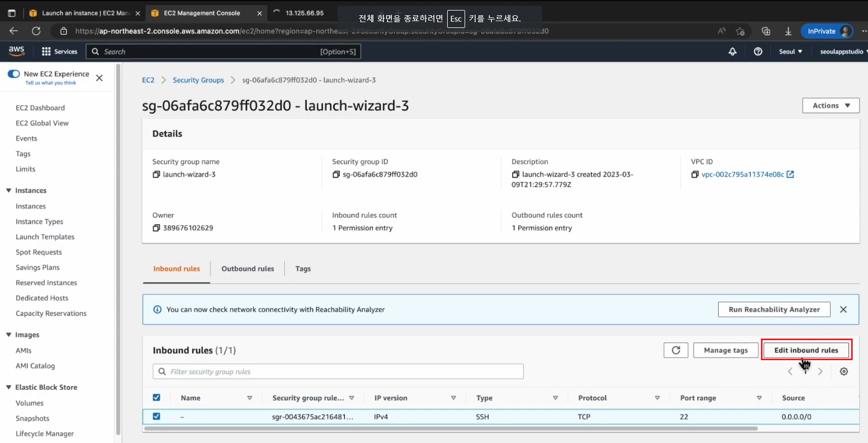Open EC2 Dashboard in sidebar
Viewport: 868px width, 443px height.
pyautogui.click(x=40, y=108)
